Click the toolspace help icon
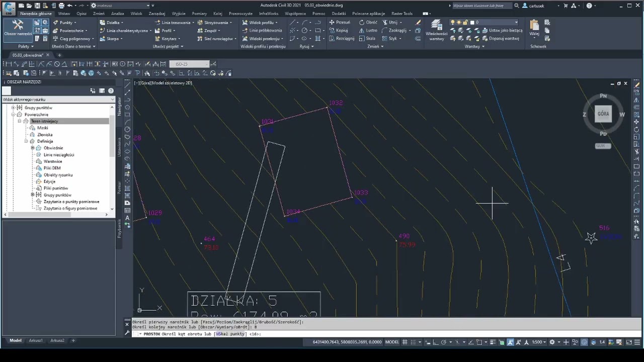644x362 pixels. coord(111,91)
